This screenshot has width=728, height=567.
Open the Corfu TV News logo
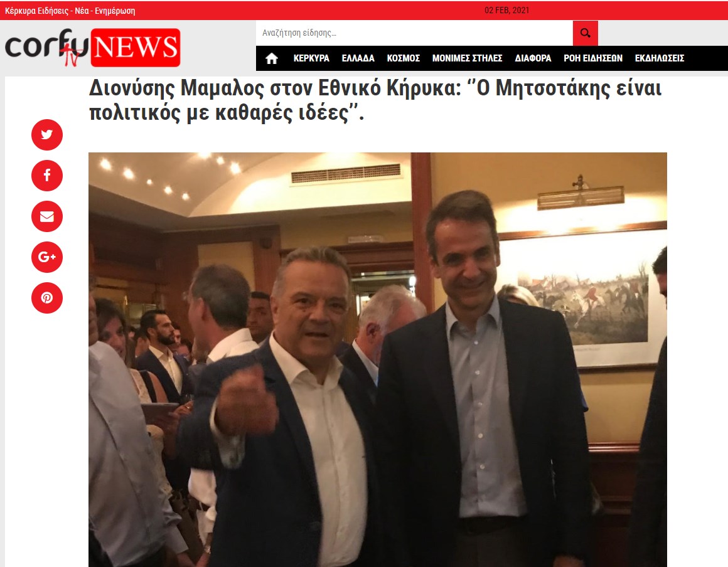click(x=92, y=47)
